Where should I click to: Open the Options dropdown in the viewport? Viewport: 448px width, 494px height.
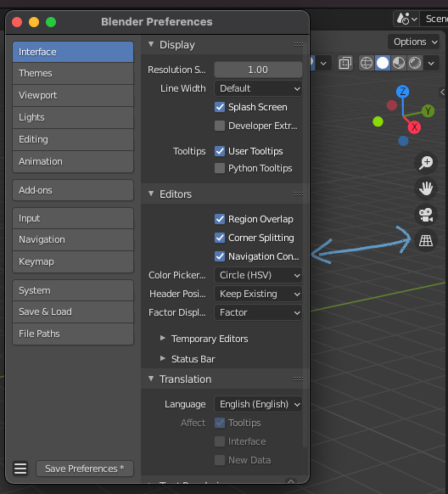click(x=414, y=42)
